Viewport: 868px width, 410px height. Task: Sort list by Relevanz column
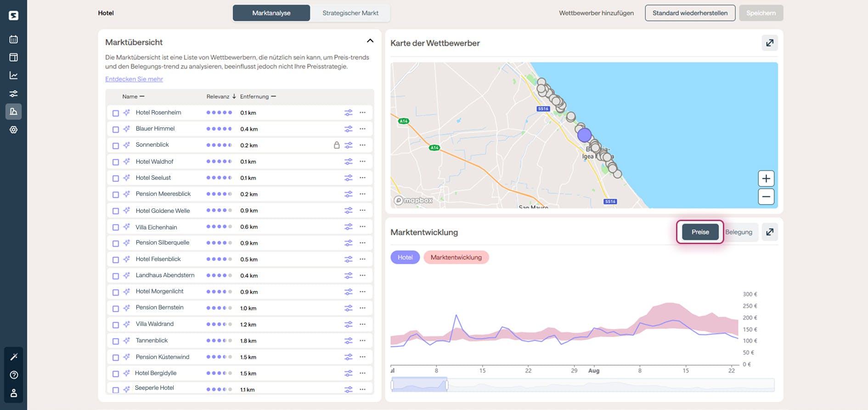coord(221,97)
